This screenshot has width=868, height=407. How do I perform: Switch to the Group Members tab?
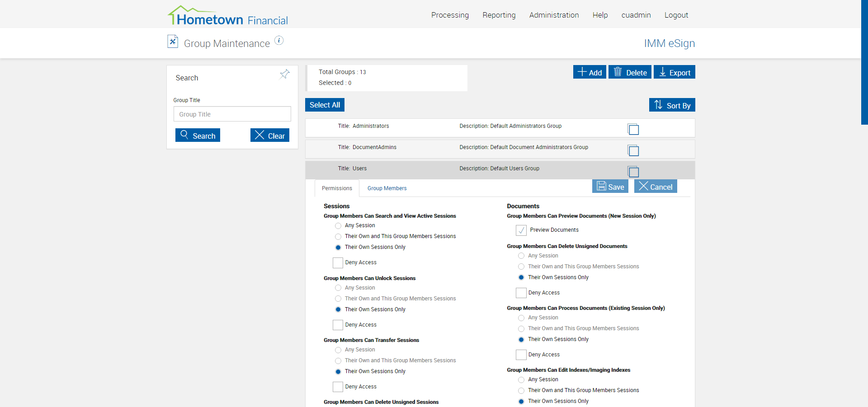(387, 188)
